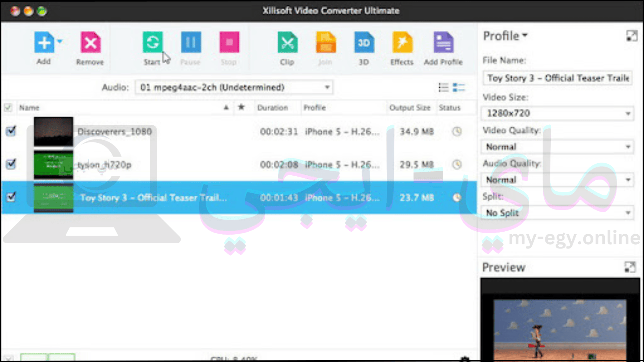
Task: Open the Profile panel dropdown arrow
Action: coord(525,35)
